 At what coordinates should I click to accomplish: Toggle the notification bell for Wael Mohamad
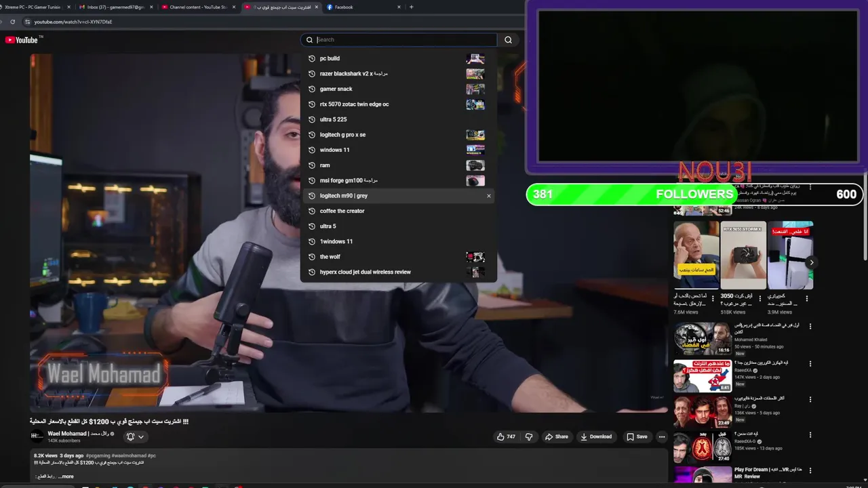tap(130, 436)
